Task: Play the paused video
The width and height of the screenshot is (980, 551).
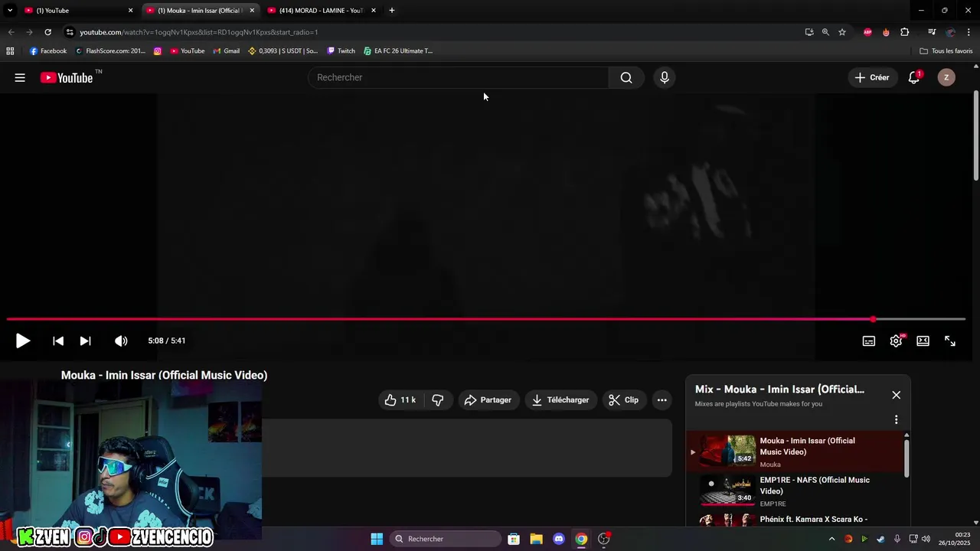Action: pyautogui.click(x=23, y=341)
